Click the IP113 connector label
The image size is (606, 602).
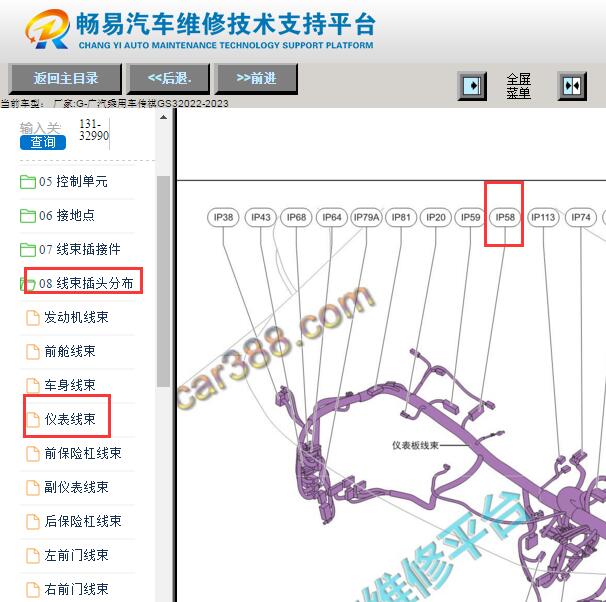pyautogui.click(x=543, y=217)
